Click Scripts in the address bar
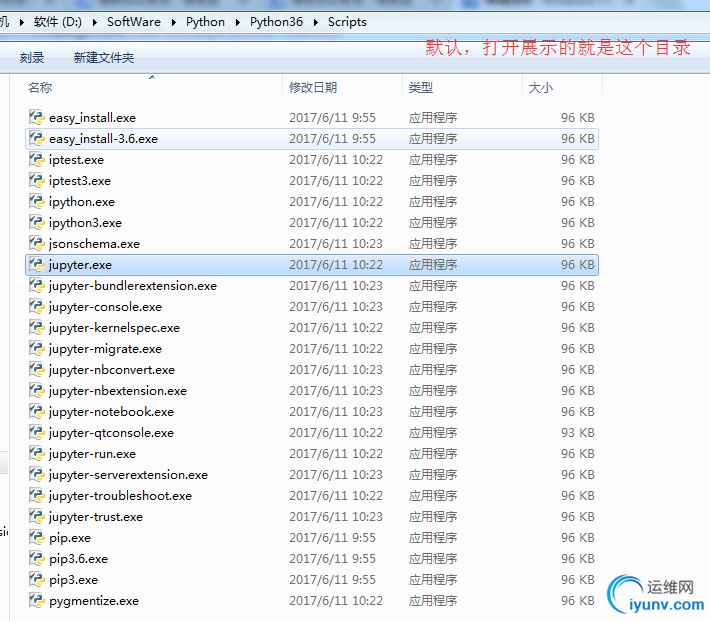 [347, 22]
